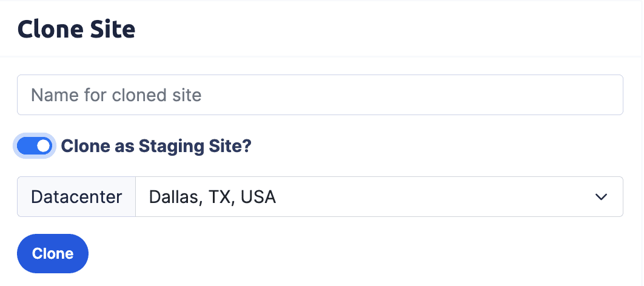The image size is (644, 286).
Task: Click the chevron arrow in Datacenter select
Action: pos(601,197)
